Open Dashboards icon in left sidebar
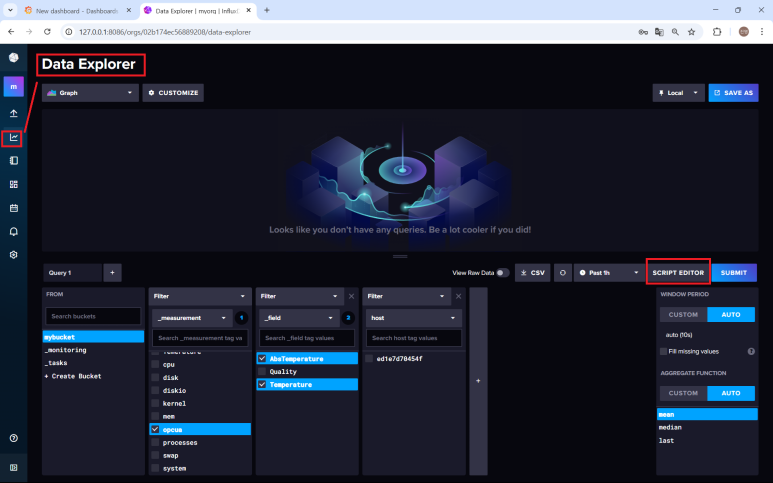 (x=14, y=184)
